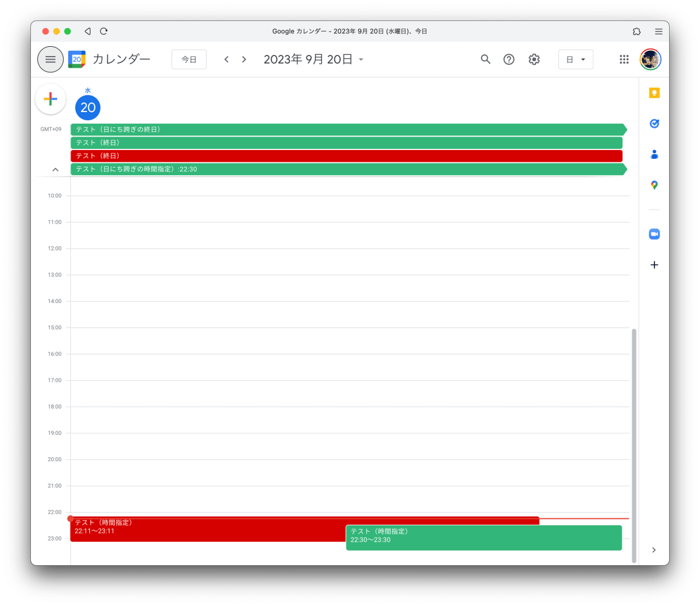The height and width of the screenshot is (606, 700).
Task: Open red all-day event テスト（終日）
Action: coord(346,156)
